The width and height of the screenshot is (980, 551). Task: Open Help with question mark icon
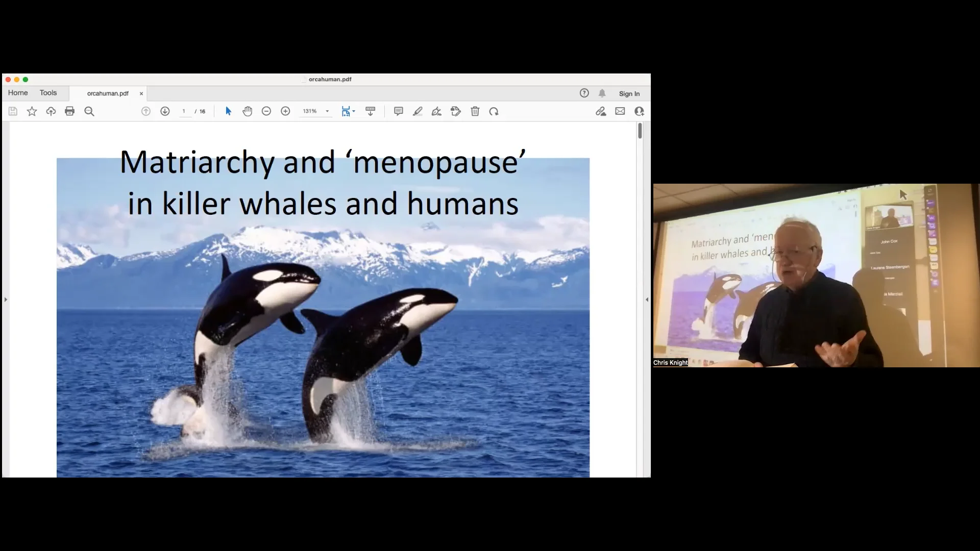[583, 93]
